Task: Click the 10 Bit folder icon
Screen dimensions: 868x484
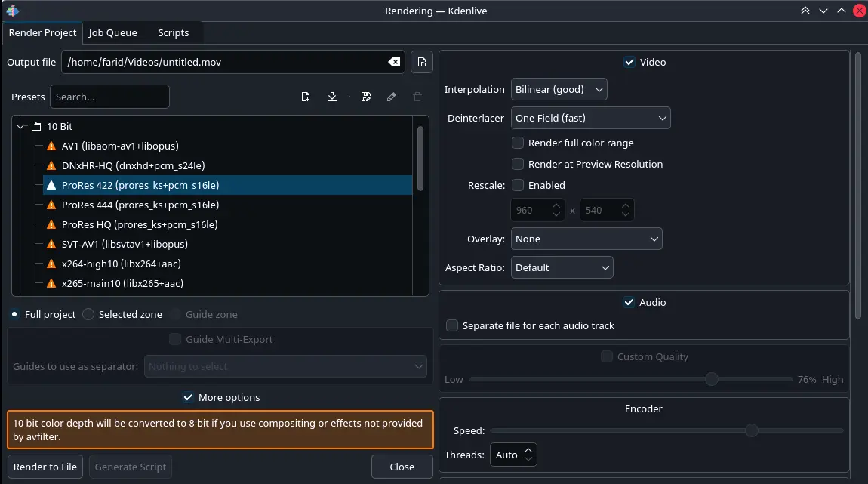Action: pos(38,126)
